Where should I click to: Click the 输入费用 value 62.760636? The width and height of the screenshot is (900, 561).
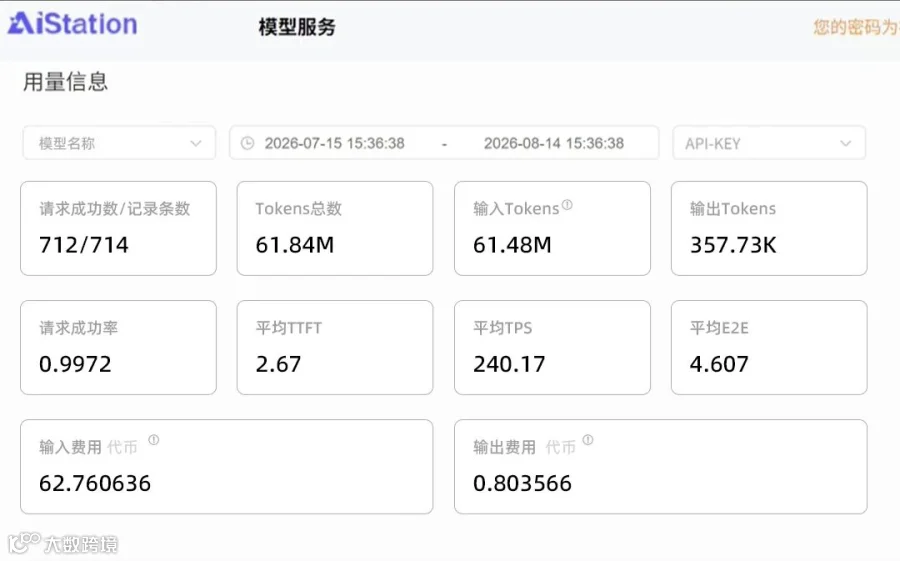[95, 483]
